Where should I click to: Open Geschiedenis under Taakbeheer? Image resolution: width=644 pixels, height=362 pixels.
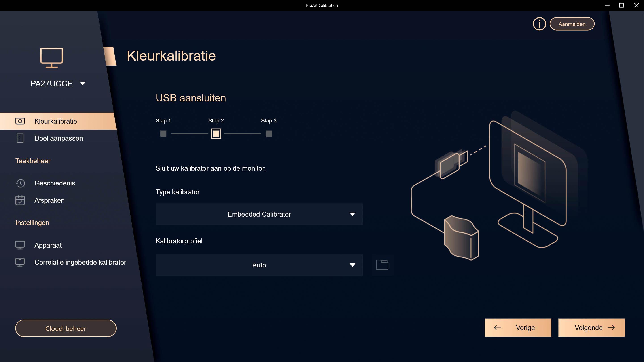tap(55, 183)
